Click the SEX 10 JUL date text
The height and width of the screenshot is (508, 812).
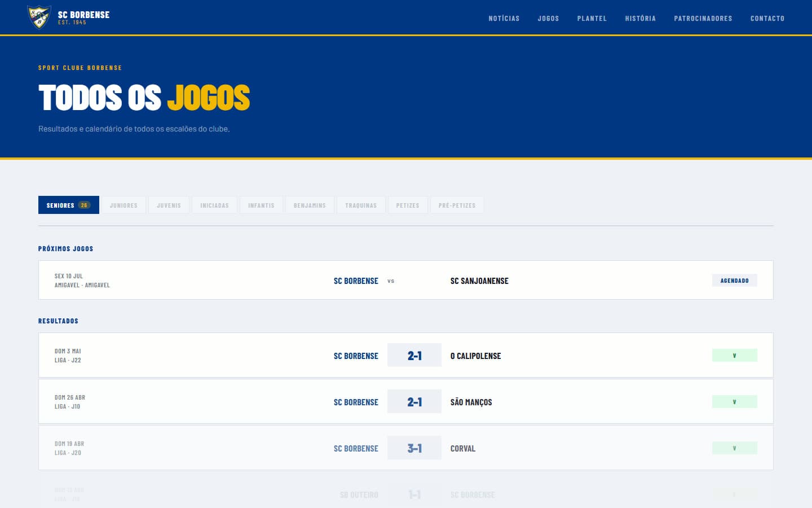click(x=69, y=276)
